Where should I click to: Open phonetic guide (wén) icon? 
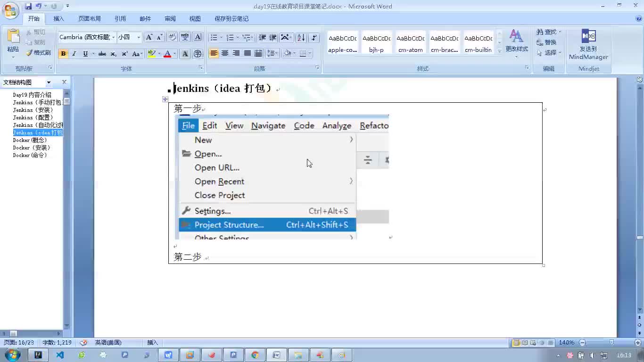coord(185,37)
